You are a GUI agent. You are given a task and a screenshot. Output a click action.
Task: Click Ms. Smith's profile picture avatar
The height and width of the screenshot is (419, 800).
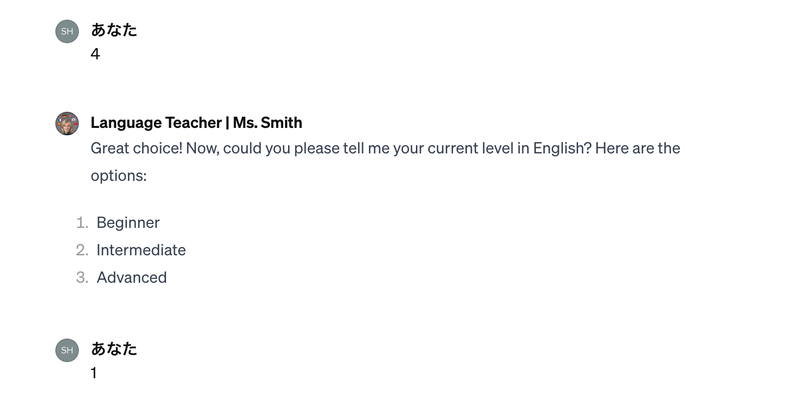point(67,123)
